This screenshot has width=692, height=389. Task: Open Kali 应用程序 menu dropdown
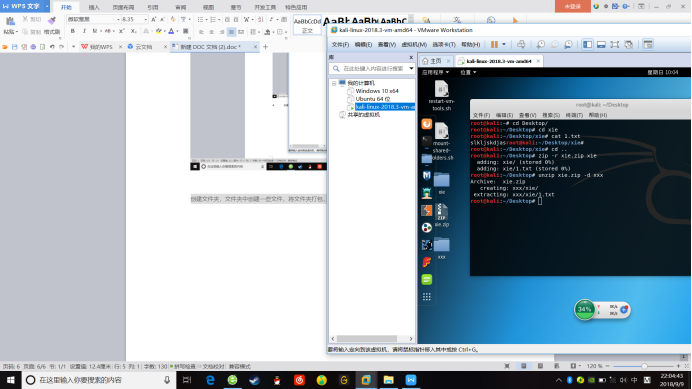[x=435, y=72]
